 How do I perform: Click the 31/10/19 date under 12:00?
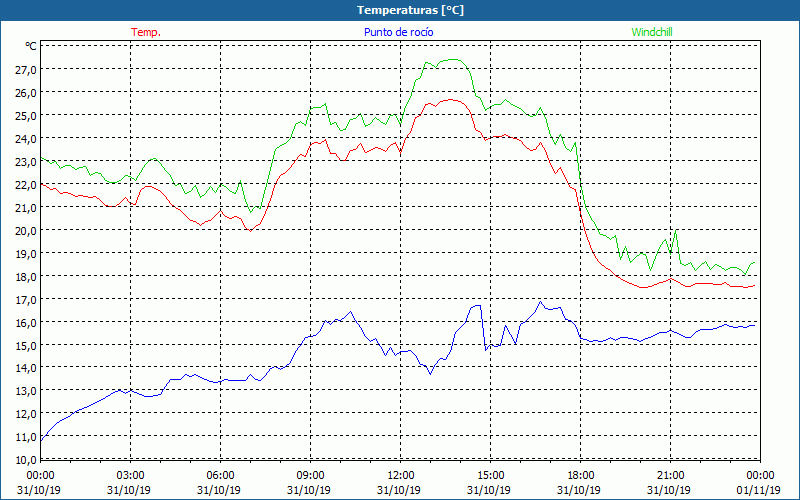pyautogui.click(x=399, y=490)
